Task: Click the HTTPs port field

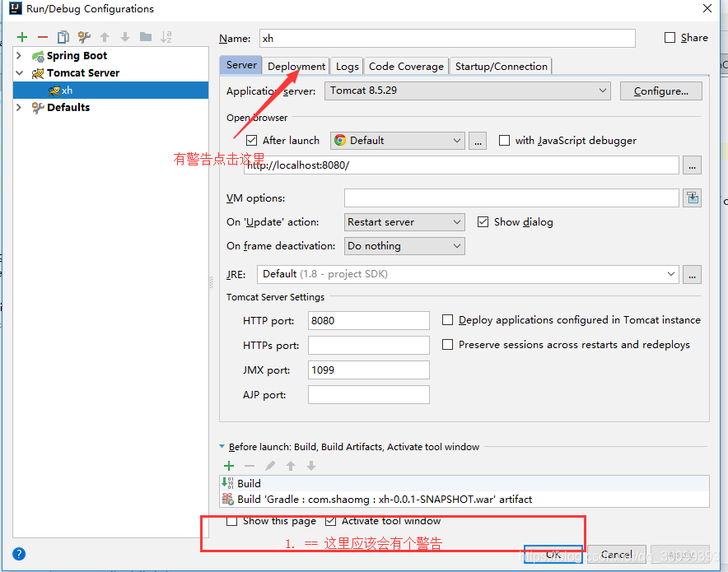Action: coord(369,345)
